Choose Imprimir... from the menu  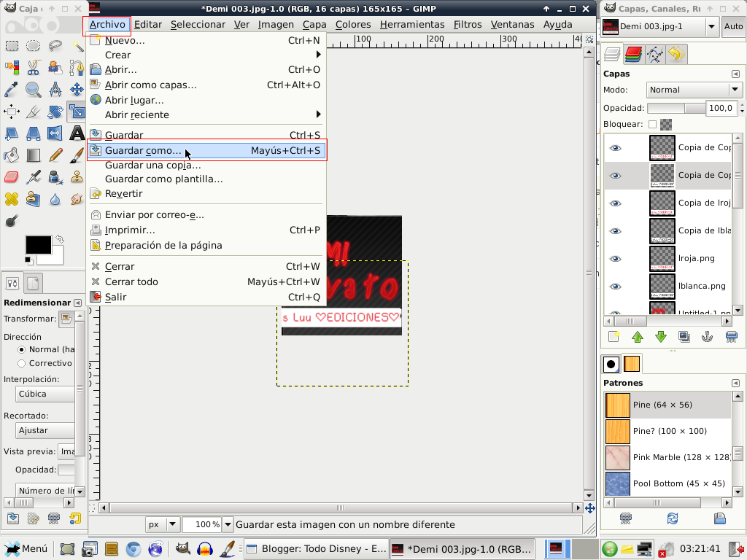206,230
